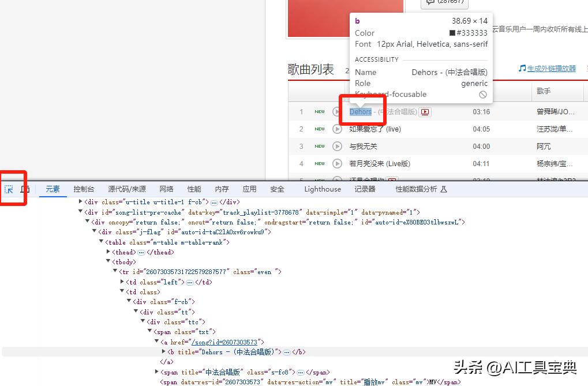Click song title 如果爱忘了 (live)

(375, 129)
